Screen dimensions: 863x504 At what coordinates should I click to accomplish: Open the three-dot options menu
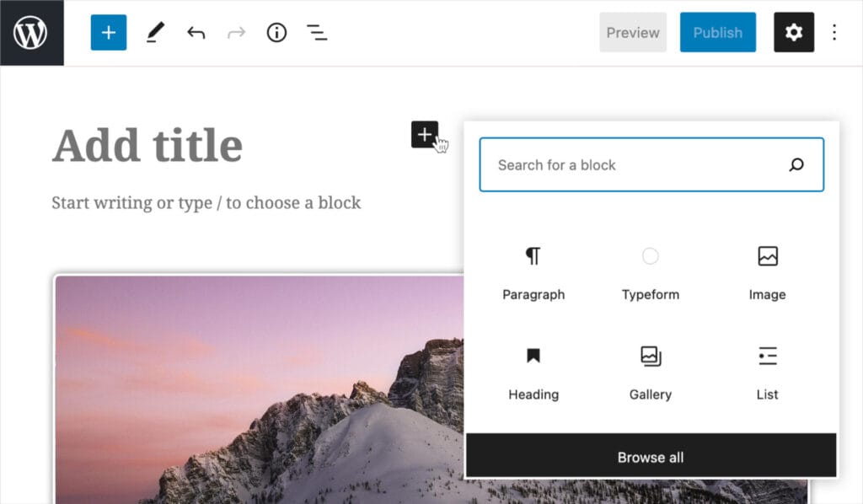click(834, 33)
